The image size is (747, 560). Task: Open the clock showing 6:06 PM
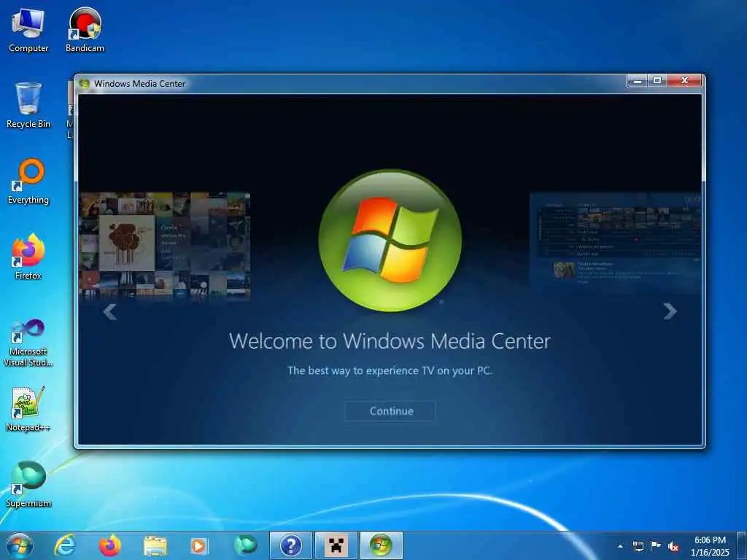pyautogui.click(x=710, y=546)
